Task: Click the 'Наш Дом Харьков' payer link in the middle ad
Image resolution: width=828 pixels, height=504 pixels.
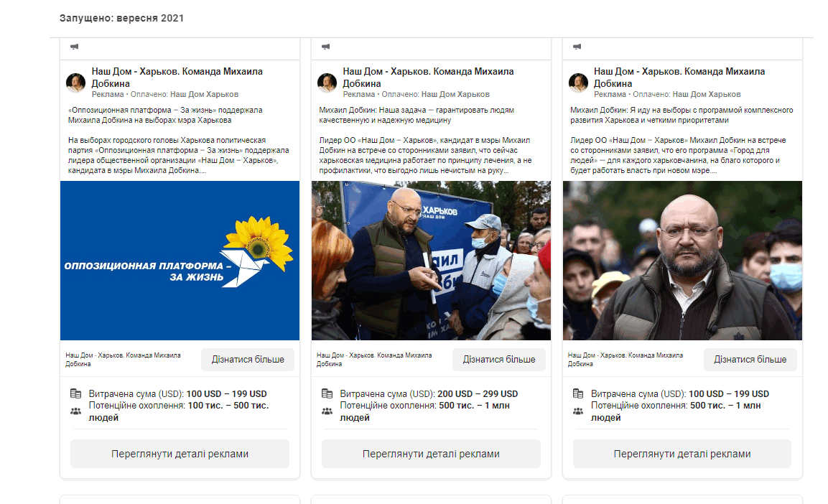Action: pyautogui.click(x=455, y=94)
